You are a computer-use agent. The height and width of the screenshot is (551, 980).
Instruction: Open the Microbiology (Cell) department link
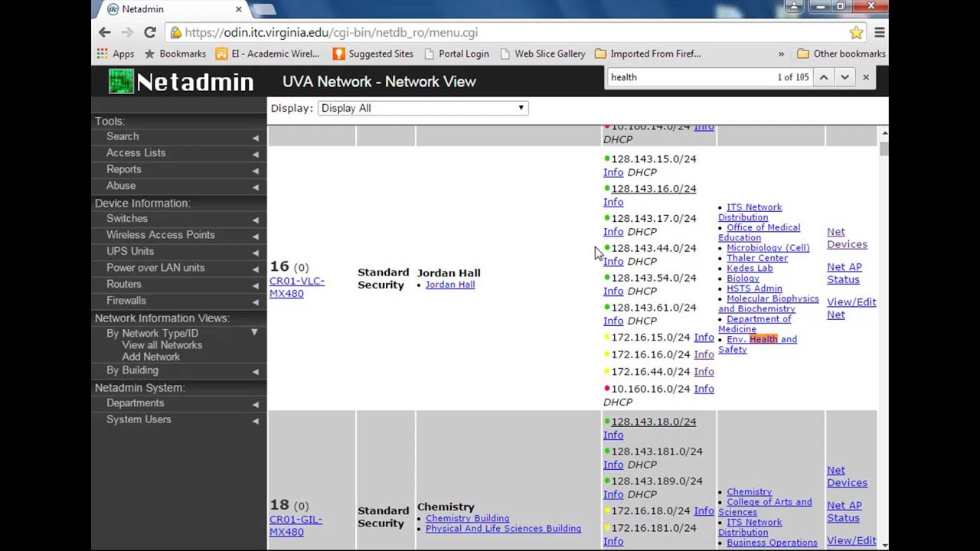coord(768,248)
